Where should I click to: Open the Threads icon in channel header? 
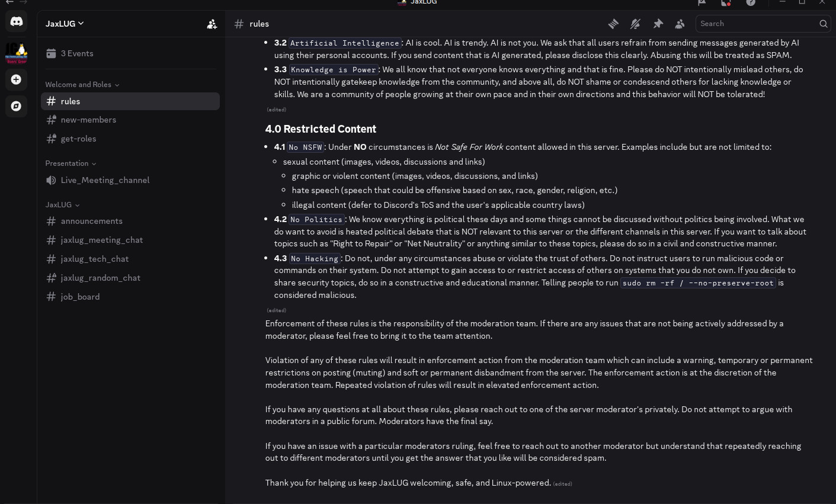point(613,24)
